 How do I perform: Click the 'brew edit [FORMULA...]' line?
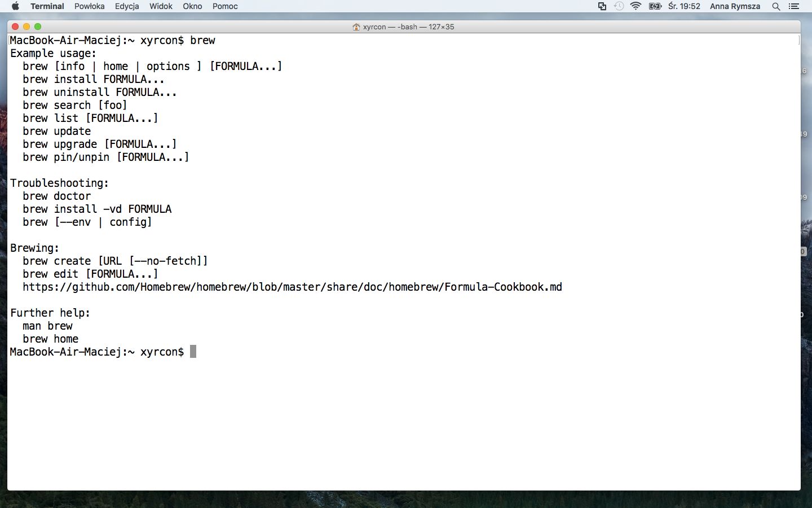[90, 274]
